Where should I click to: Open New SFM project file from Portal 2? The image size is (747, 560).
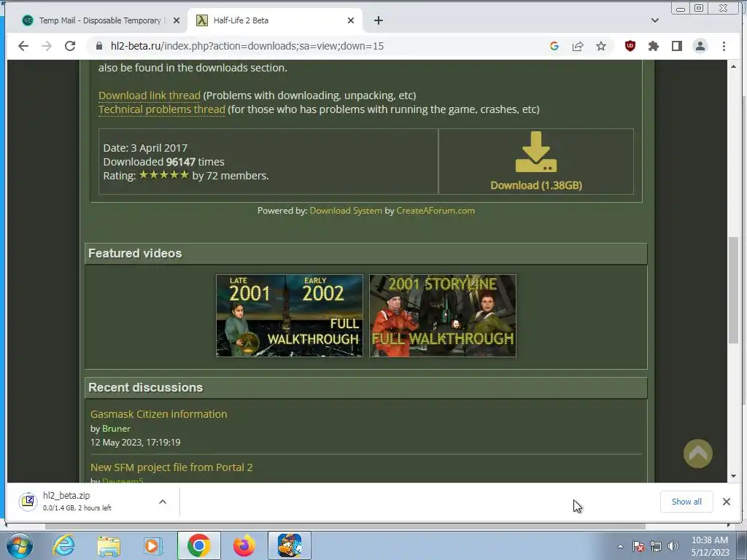(171, 467)
